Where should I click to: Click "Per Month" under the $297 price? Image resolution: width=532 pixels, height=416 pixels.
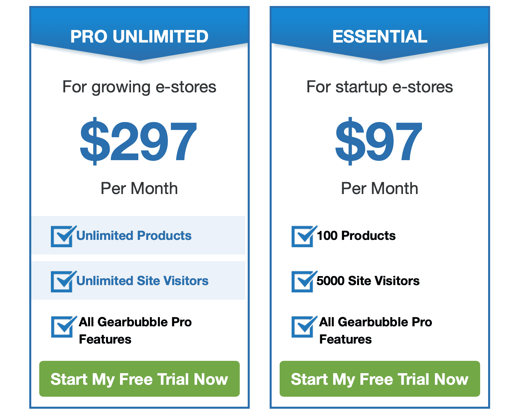coord(139,188)
